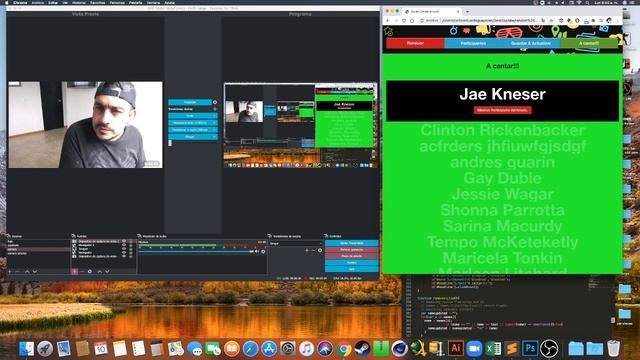Click name Jessie Wagar in list
The width and height of the screenshot is (640, 360).
point(502,194)
